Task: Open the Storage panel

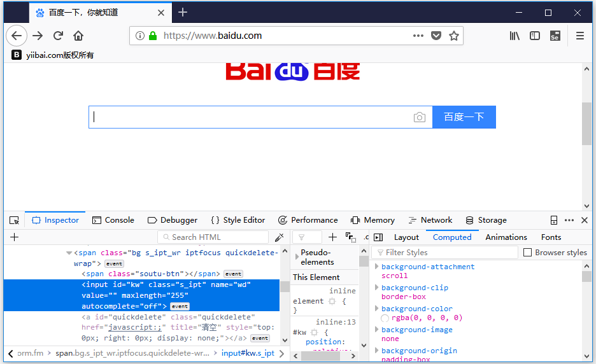Action: tap(486, 220)
